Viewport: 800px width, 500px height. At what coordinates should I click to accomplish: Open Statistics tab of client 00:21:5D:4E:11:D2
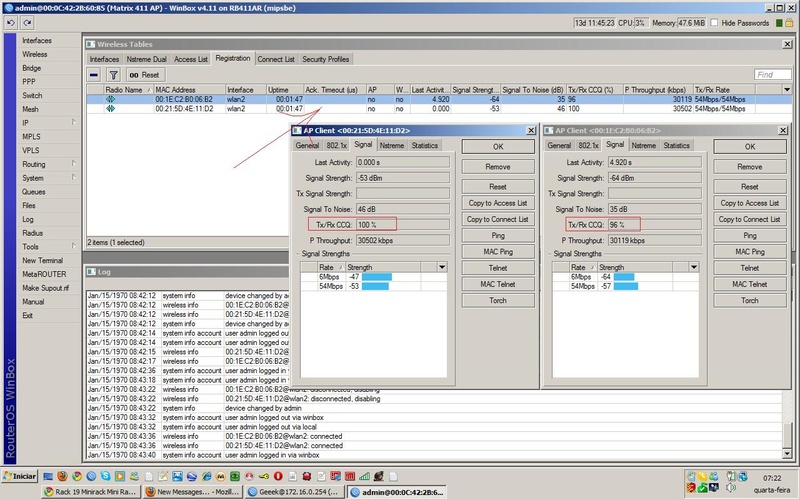(424, 145)
